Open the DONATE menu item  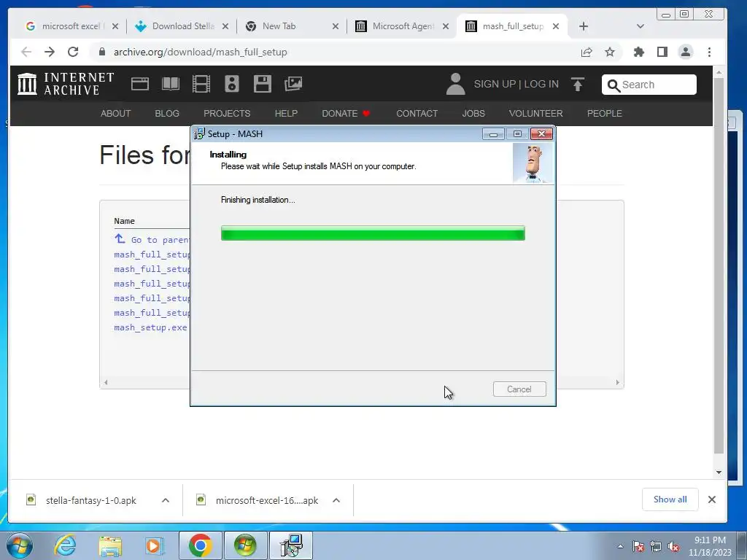point(345,113)
